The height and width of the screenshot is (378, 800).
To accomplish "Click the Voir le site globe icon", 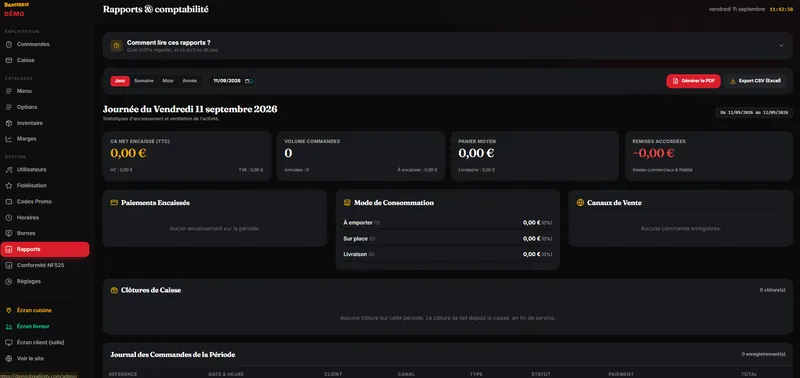I will pos(9,359).
